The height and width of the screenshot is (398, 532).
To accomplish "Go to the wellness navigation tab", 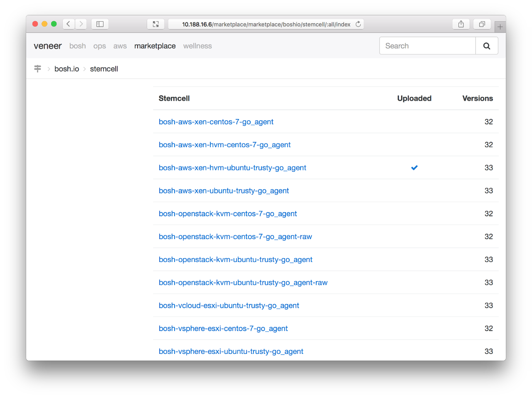I will (197, 46).
